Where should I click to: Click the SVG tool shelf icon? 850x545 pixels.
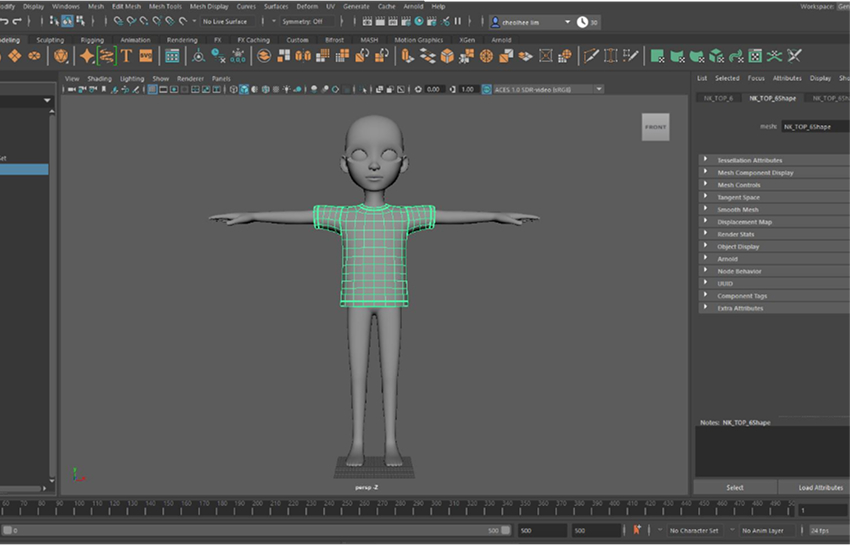146,55
